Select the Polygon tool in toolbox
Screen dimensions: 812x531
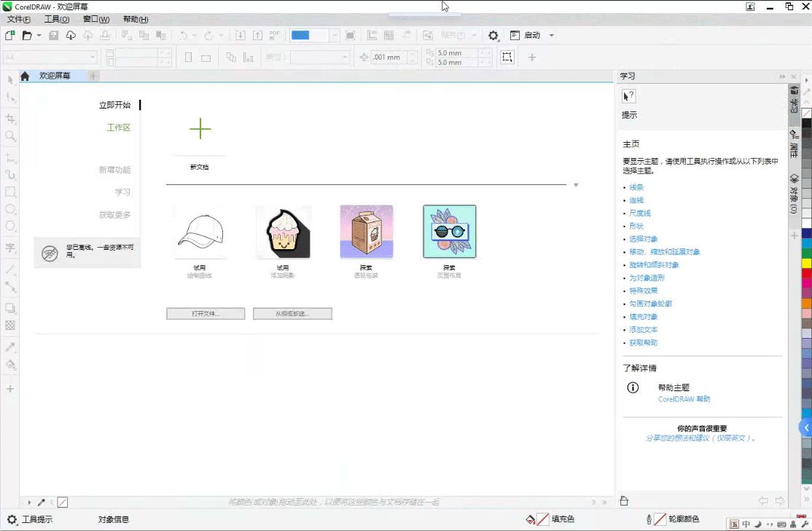[10, 226]
